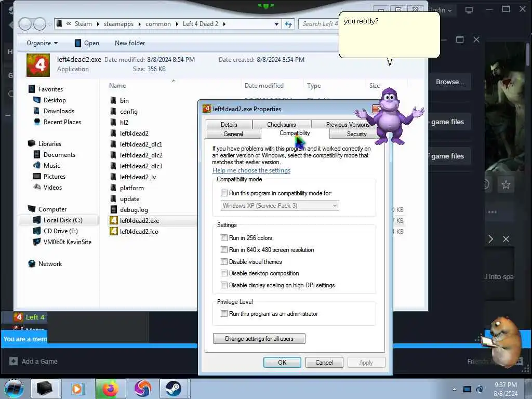Click the Explorer back navigation arrow

tap(25, 24)
